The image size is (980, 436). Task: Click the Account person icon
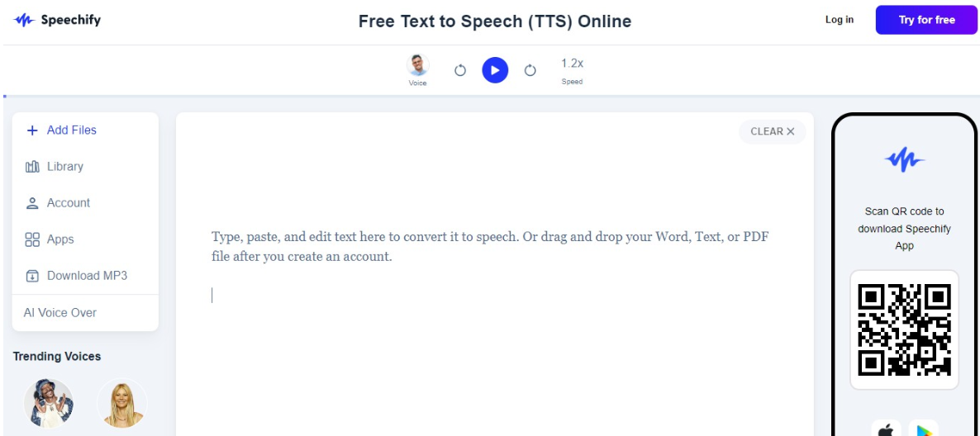tap(32, 203)
